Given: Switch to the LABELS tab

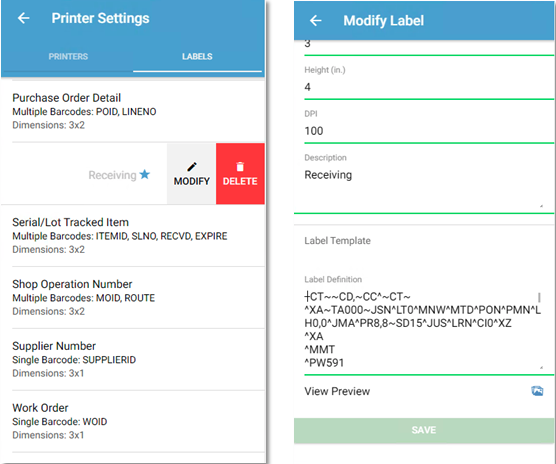Looking at the screenshot, I should (x=197, y=56).
